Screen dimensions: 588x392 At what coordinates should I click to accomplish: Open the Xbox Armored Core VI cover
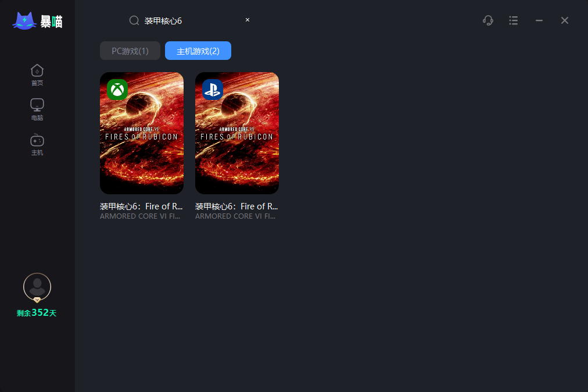pos(142,133)
